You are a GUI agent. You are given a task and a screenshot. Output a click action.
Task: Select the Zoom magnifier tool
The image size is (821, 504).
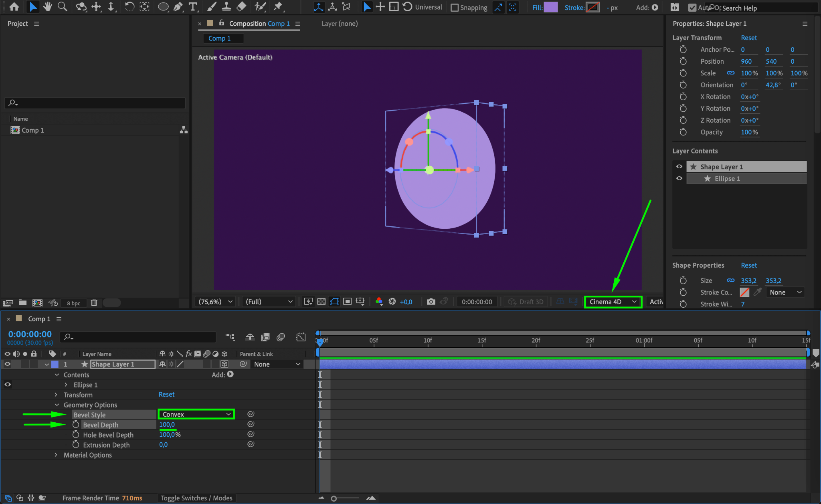(62, 7)
